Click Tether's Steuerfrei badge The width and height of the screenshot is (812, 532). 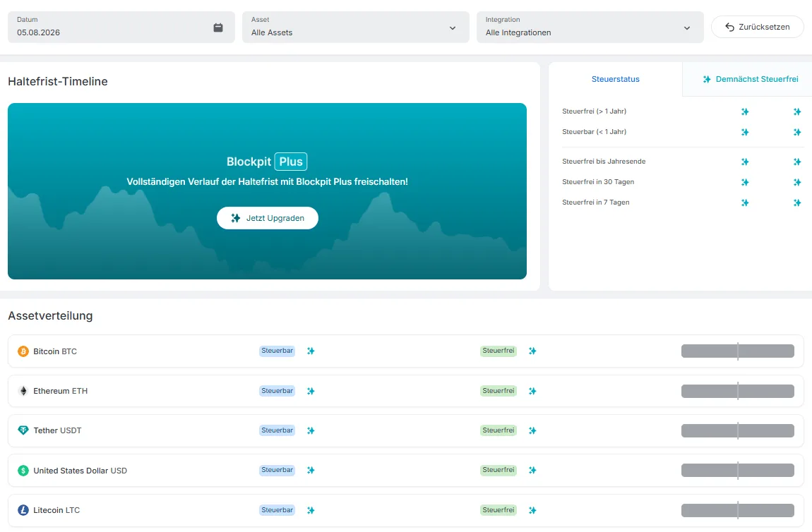click(x=498, y=430)
